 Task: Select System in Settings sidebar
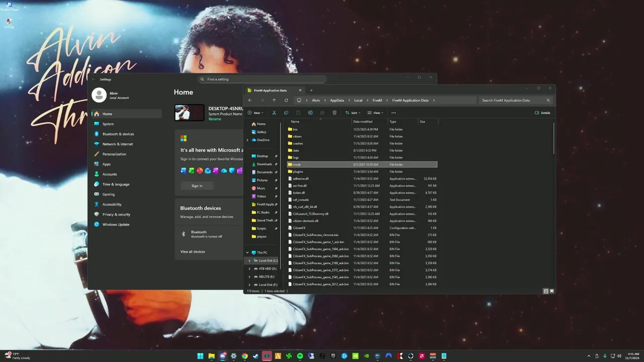click(127, 124)
